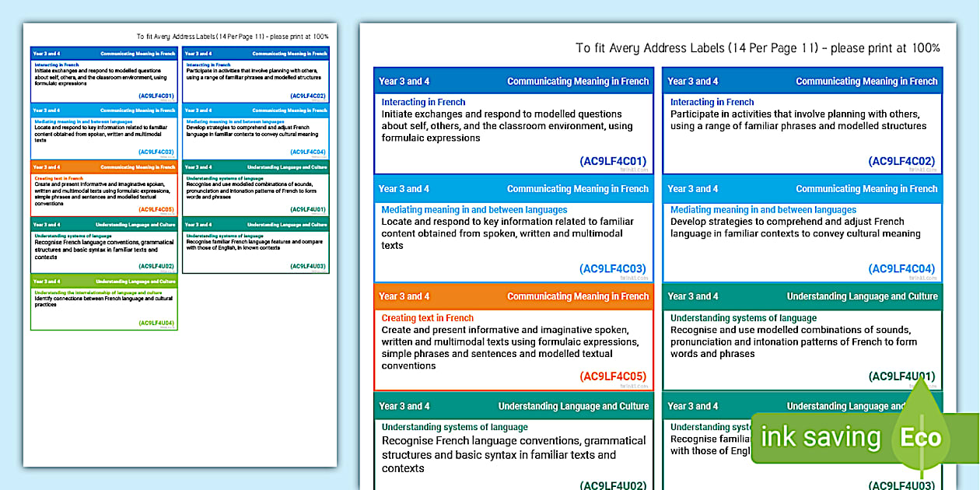Click the curriculum code (AC9LF4C05) link
The width and height of the screenshot is (980, 490).
[613, 376]
